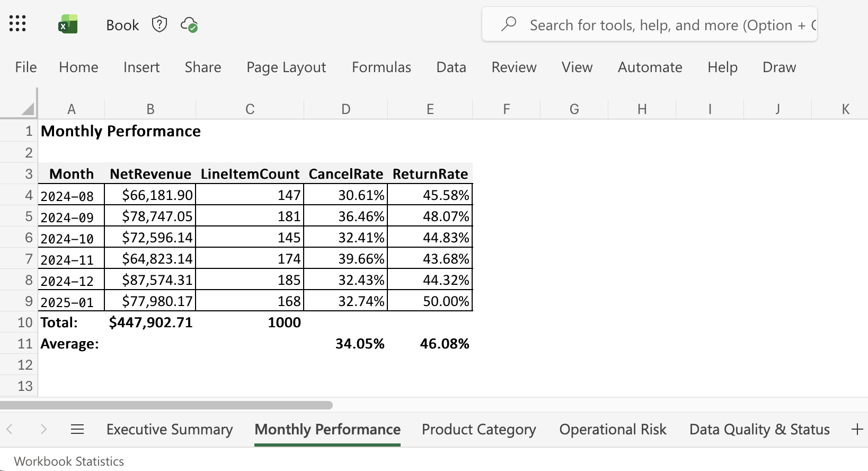Click Workbook Statistics in status bar
The width and height of the screenshot is (868, 471).
(69, 461)
